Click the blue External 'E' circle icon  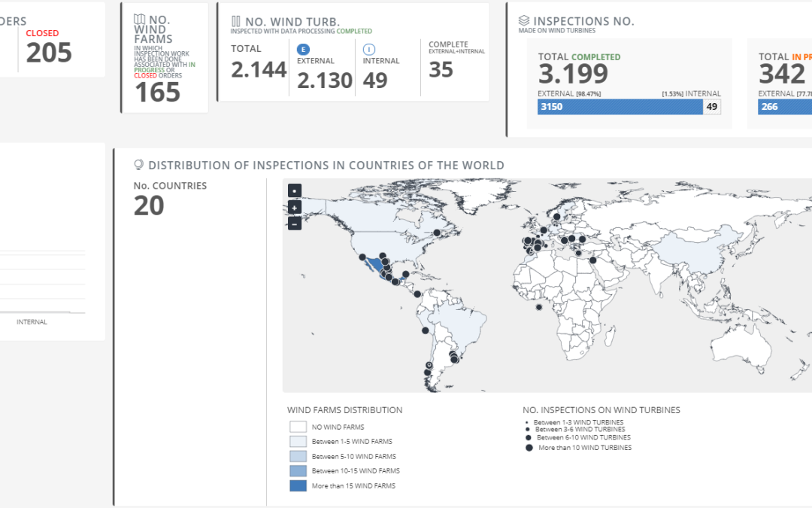coord(304,49)
